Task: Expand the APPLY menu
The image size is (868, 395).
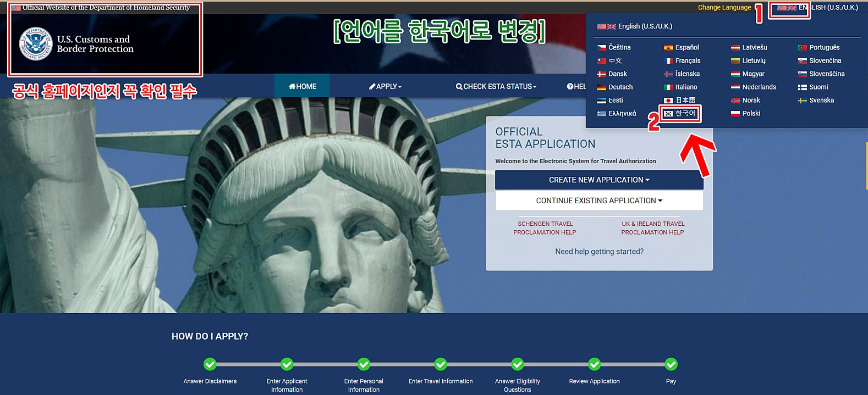Action: [x=385, y=86]
